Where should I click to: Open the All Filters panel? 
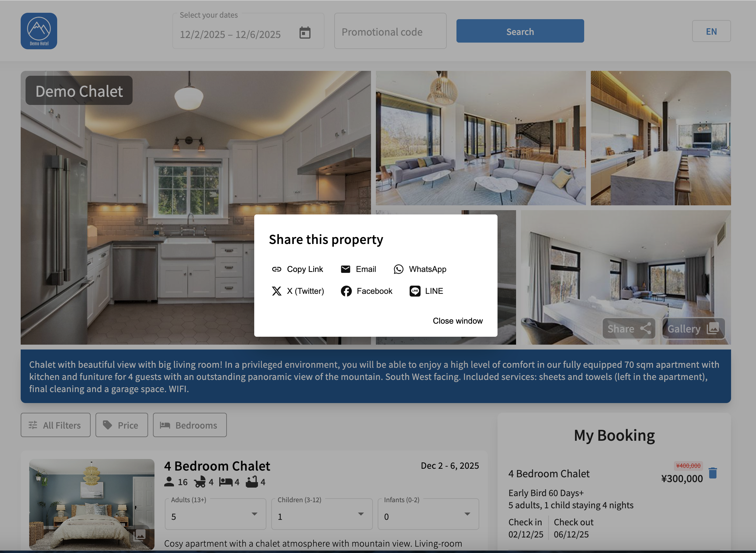click(56, 425)
